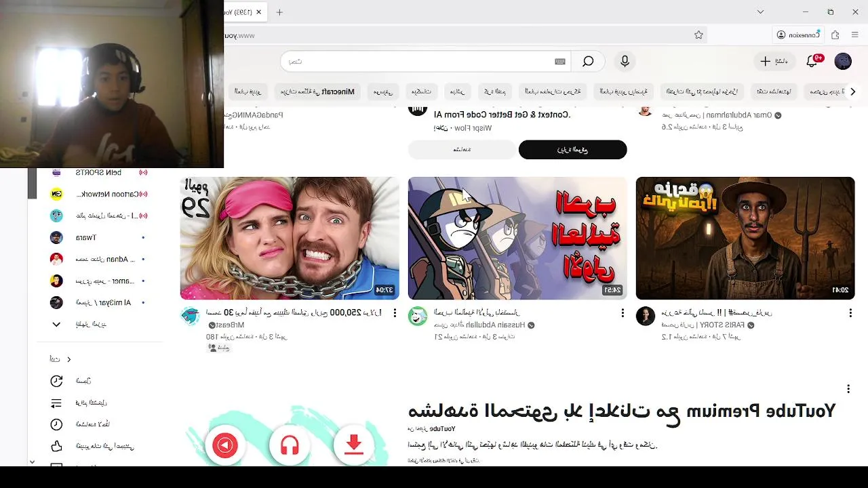Click the Wispr Flow advertiser name
868x488 pixels.
click(472, 128)
